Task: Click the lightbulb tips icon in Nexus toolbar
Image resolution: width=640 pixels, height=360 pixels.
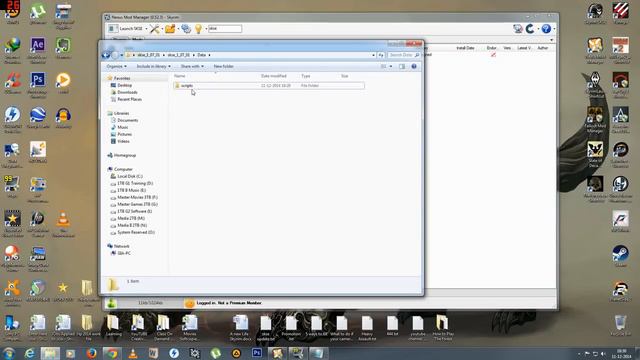Action: tap(198, 29)
